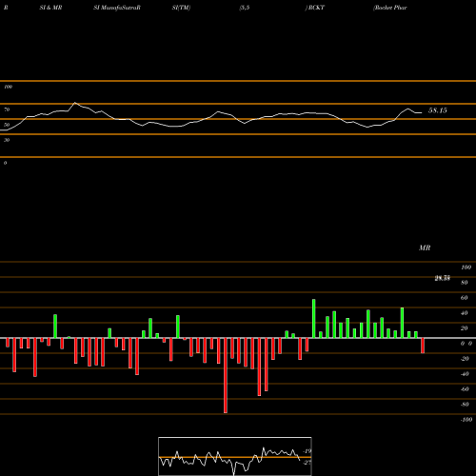Click the 'RCKT' ticker symbol text

click(x=316, y=8)
